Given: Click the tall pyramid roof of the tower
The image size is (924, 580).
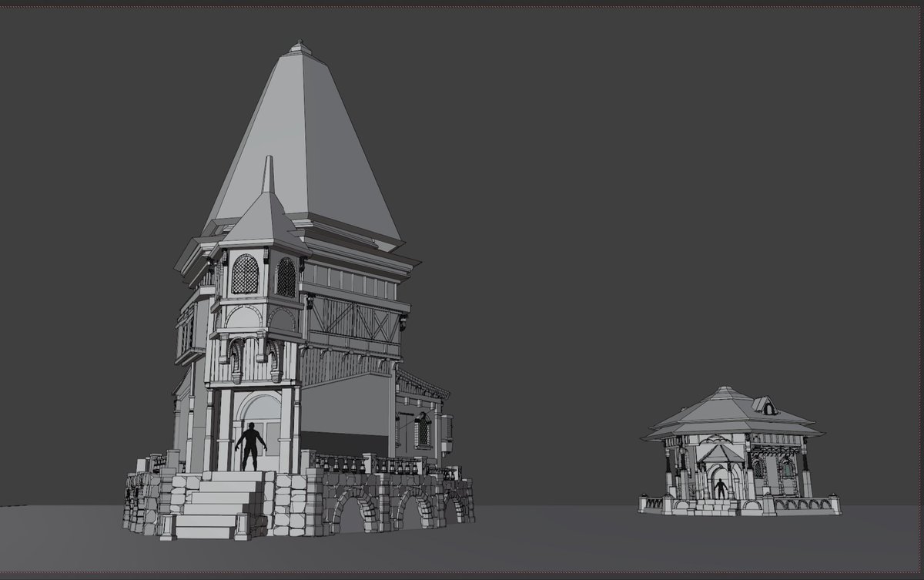Looking at the screenshot, I should pyautogui.click(x=306, y=146).
